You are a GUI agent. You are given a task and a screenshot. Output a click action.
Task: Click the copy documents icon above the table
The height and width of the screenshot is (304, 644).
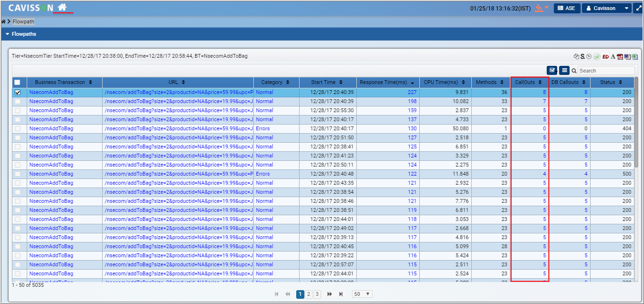click(x=576, y=57)
